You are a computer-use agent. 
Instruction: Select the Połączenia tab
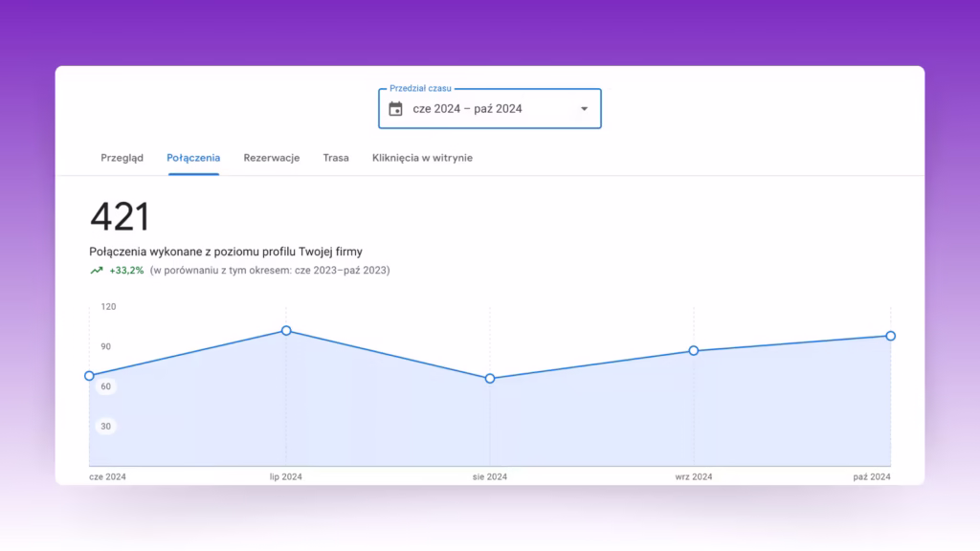tap(193, 158)
